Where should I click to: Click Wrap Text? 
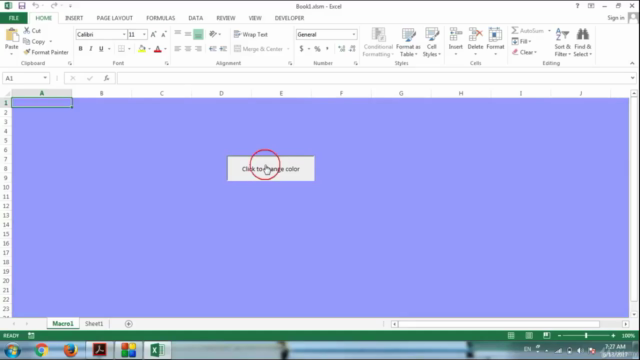251,34
